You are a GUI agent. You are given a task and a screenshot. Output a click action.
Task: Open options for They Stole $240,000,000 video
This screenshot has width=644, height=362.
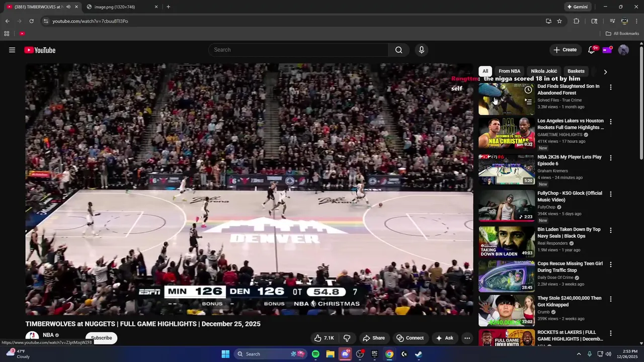point(611,299)
